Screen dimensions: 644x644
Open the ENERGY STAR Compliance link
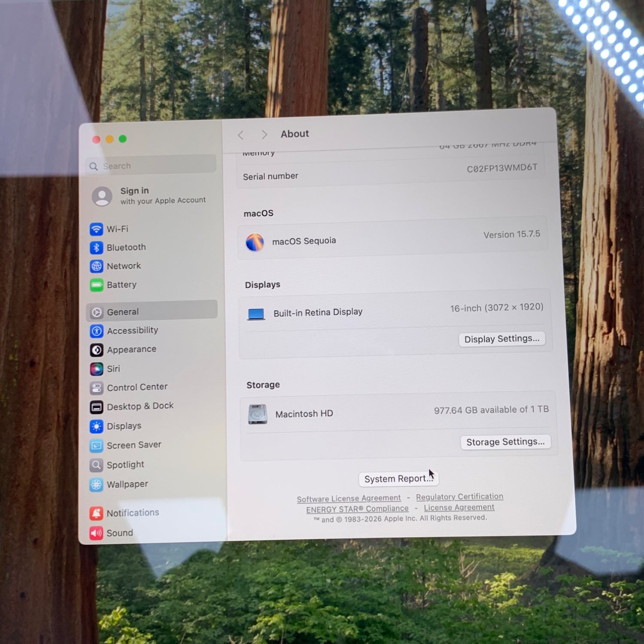click(x=357, y=509)
